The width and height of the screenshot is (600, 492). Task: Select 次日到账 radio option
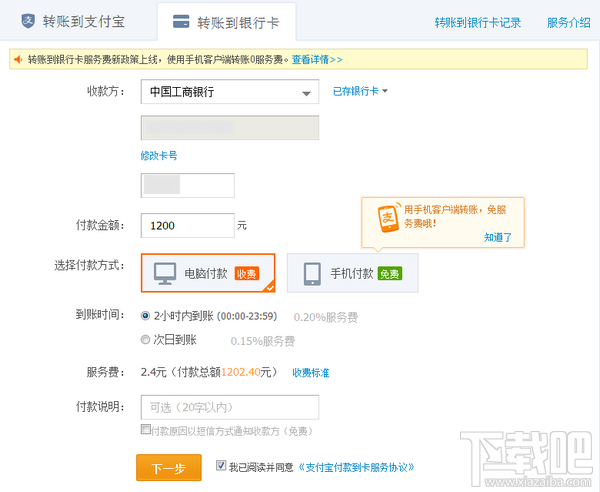pyautogui.click(x=145, y=339)
